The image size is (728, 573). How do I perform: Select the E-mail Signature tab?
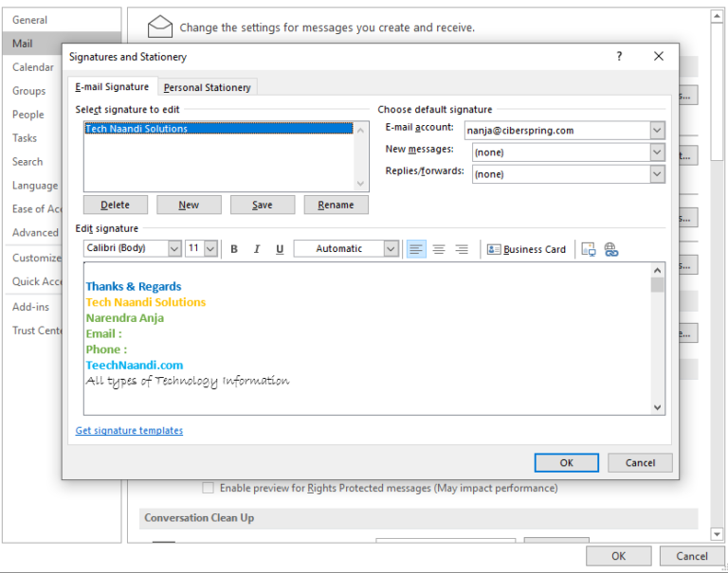(x=112, y=87)
